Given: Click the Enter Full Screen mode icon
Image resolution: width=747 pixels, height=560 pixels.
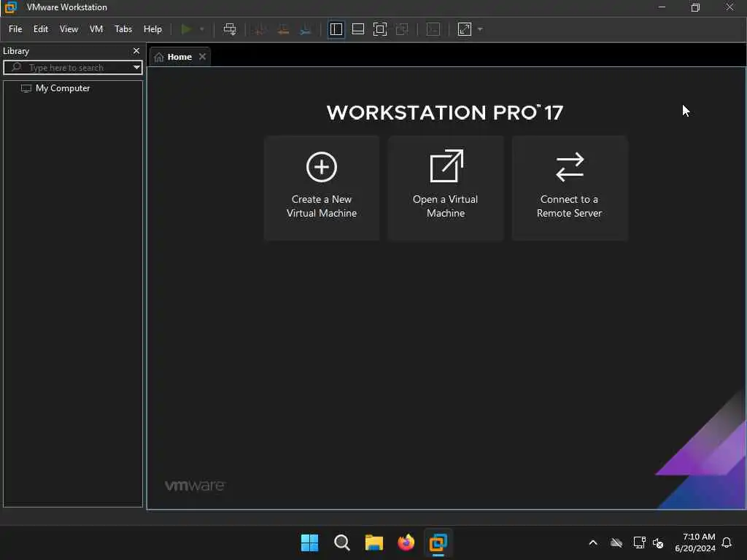Looking at the screenshot, I should 379,29.
